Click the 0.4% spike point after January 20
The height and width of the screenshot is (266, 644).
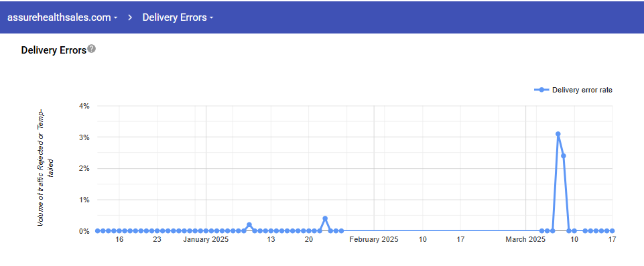pyautogui.click(x=325, y=218)
